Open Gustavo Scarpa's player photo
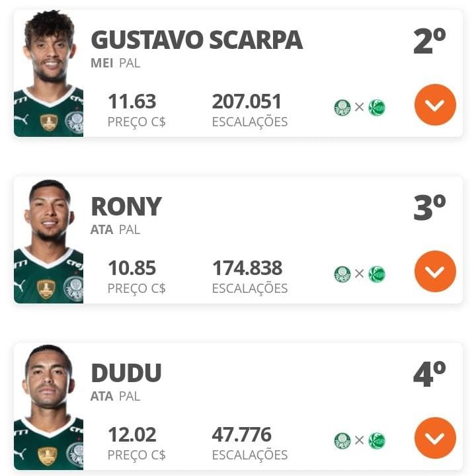The width and height of the screenshot is (476, 476). pyautogui.click(x=48, y=73)
